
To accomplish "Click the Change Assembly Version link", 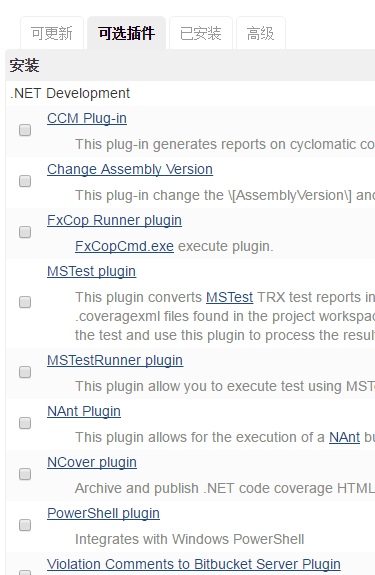I will coord(130,169).
